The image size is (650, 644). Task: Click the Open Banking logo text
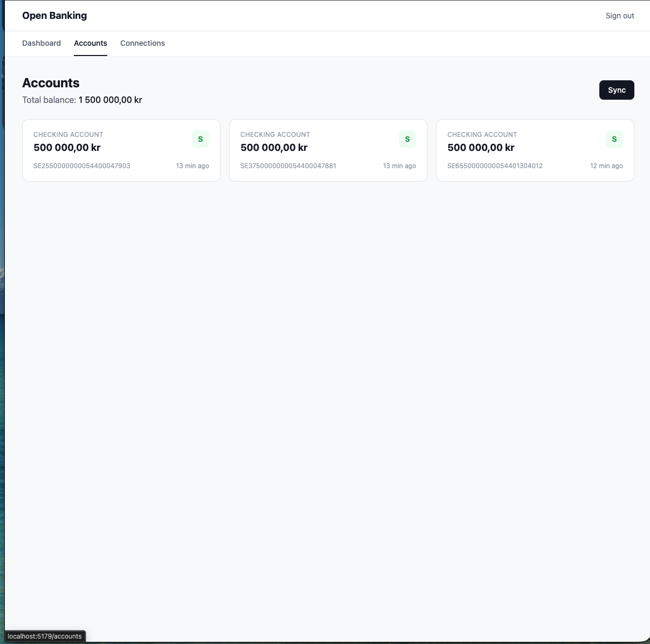(54, 15)
